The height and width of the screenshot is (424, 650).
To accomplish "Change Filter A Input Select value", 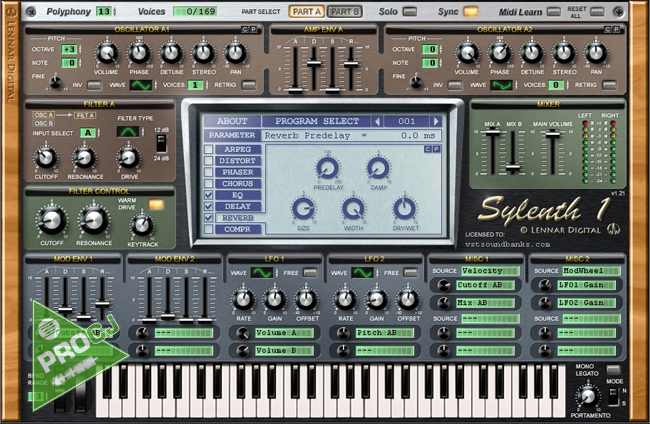I will point(90,133).
